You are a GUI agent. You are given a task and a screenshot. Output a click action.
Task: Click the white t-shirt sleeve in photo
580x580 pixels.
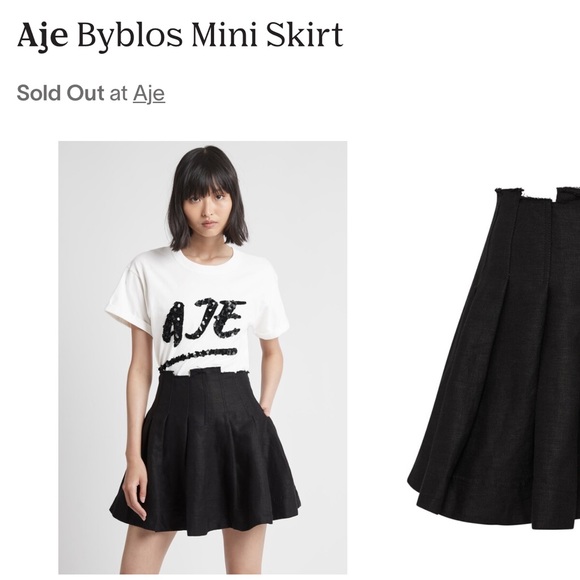tap(123, 297)
